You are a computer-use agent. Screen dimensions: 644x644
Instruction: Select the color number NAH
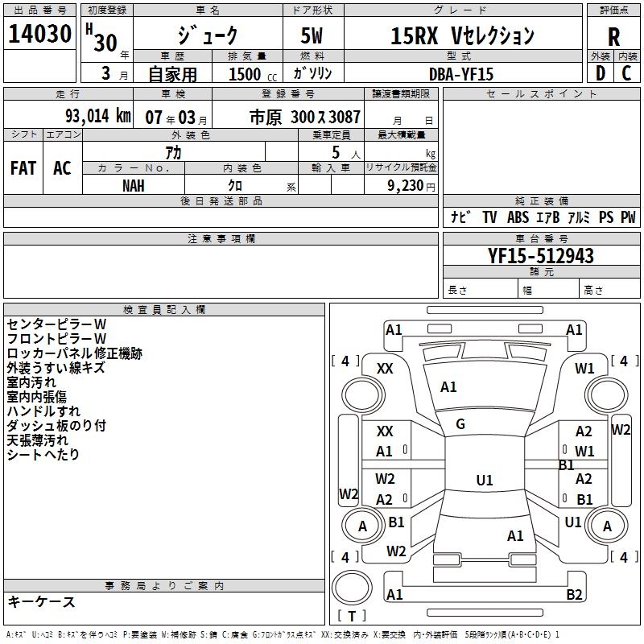coord(133,186)
